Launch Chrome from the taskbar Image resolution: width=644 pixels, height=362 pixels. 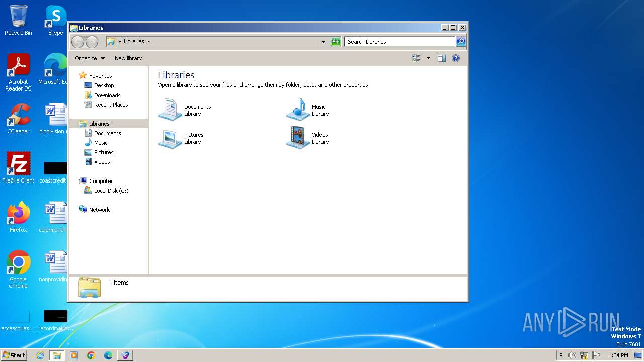pyautogui.click(x=91, y=355)
